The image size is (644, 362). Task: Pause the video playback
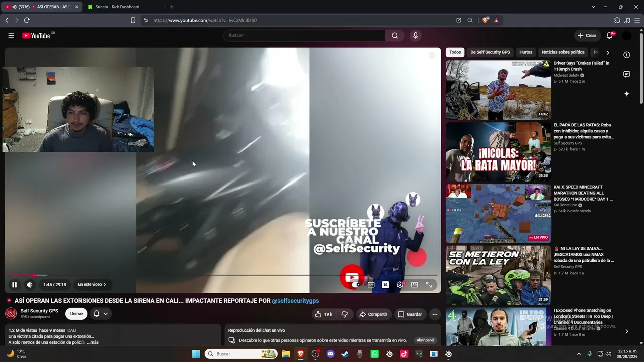(x=14, y=285)
